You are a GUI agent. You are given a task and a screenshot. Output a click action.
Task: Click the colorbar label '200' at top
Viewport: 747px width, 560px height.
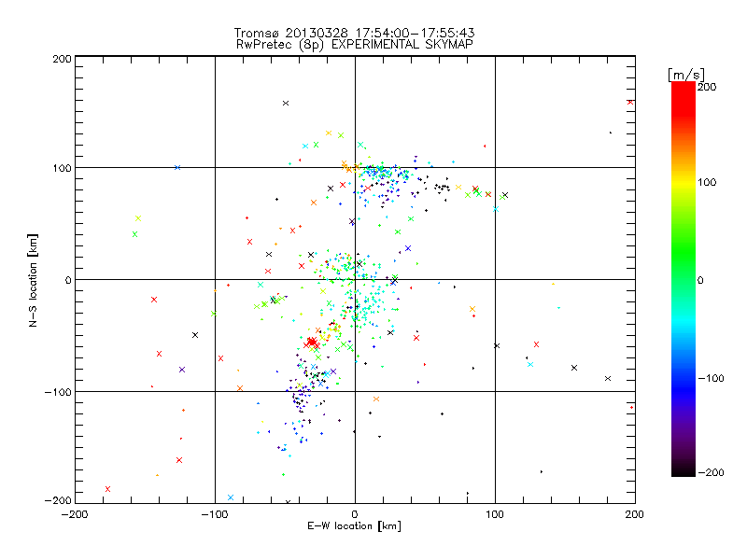707,87
